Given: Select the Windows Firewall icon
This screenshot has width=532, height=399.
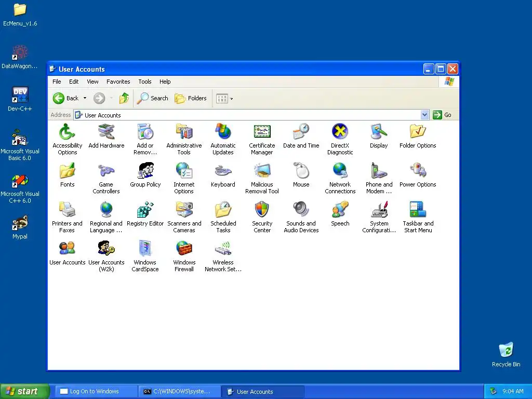Looking at the screenshot, I should (184, 249).
